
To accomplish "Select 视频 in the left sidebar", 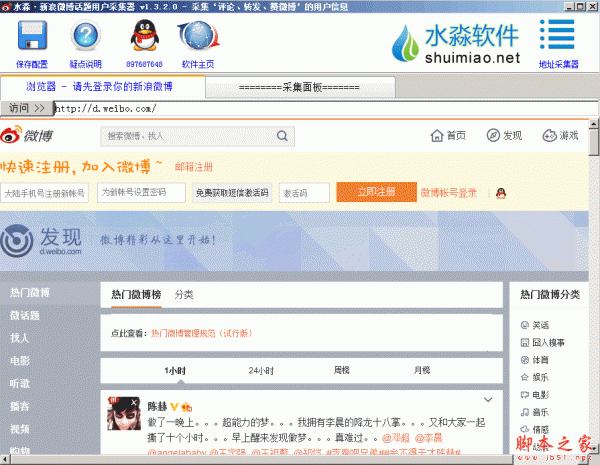I will 20,429.
